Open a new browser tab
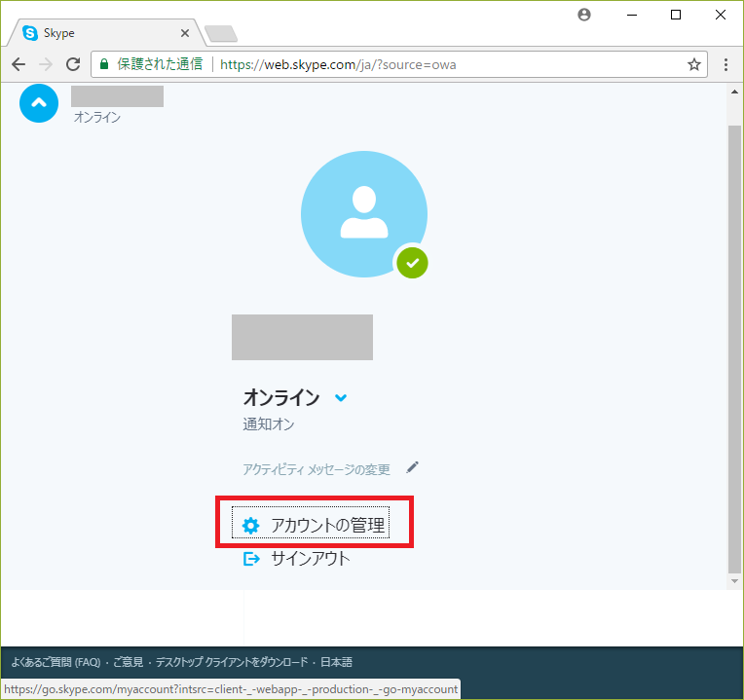 click(x=221, y=34)
